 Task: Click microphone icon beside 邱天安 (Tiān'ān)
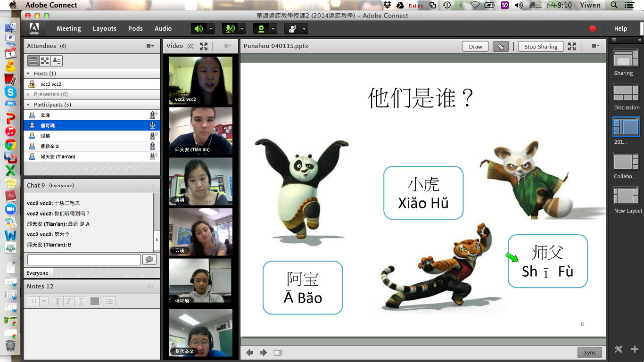tap(153, 156)
